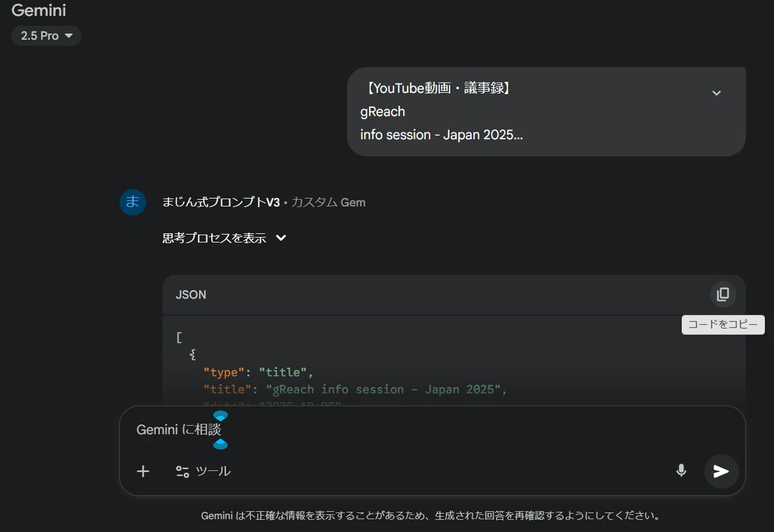Copy the JSON code block with the copy icon

point(722,295)
